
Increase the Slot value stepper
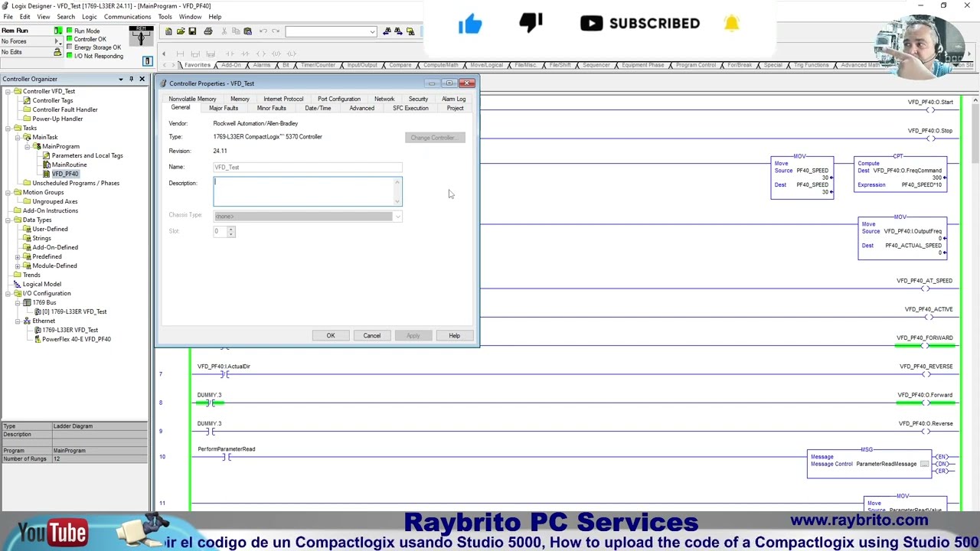coord(231,229)
